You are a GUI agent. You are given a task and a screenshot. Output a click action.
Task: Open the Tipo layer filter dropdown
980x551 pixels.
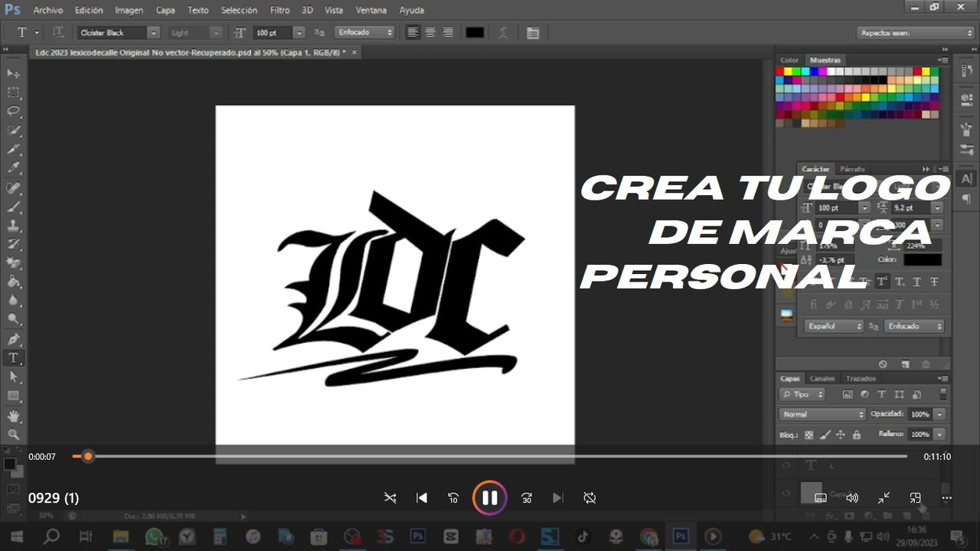[x=802, y=394]
